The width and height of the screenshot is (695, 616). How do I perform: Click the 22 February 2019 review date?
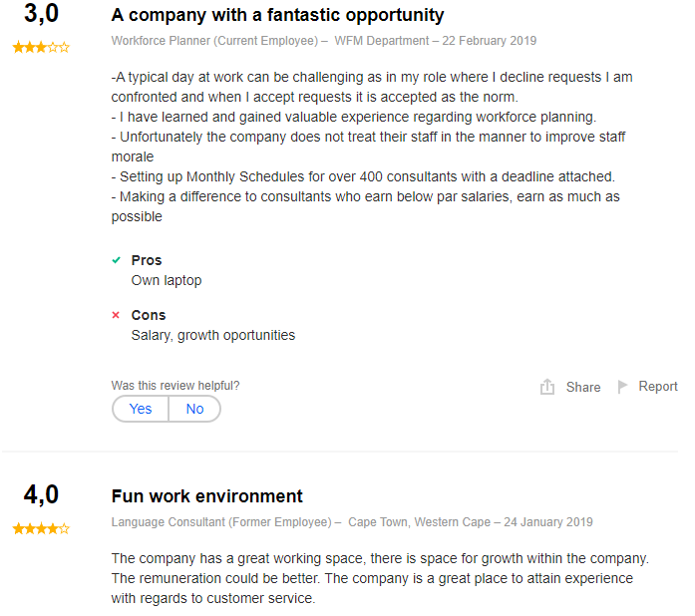tap(493, 41)
